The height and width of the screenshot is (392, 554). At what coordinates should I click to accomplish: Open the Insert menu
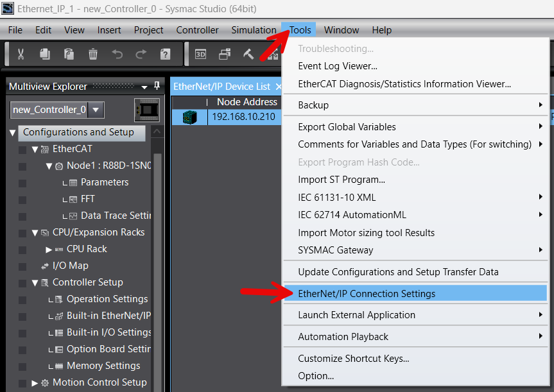point(109,30)
